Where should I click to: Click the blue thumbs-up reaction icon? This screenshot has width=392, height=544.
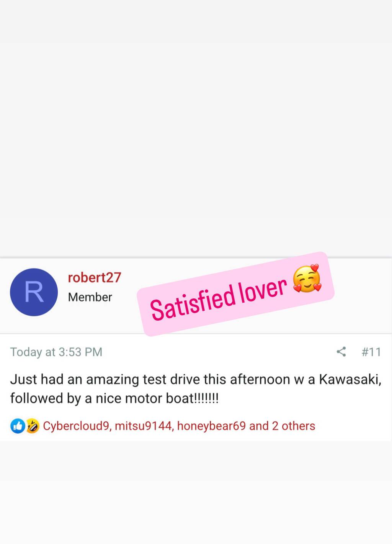point(18,426)
